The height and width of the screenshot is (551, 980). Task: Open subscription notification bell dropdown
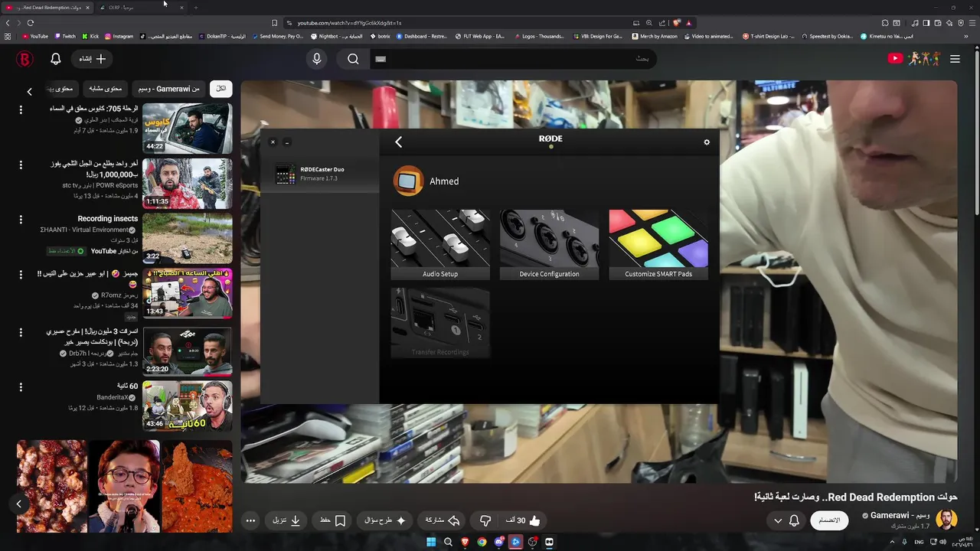786,520
